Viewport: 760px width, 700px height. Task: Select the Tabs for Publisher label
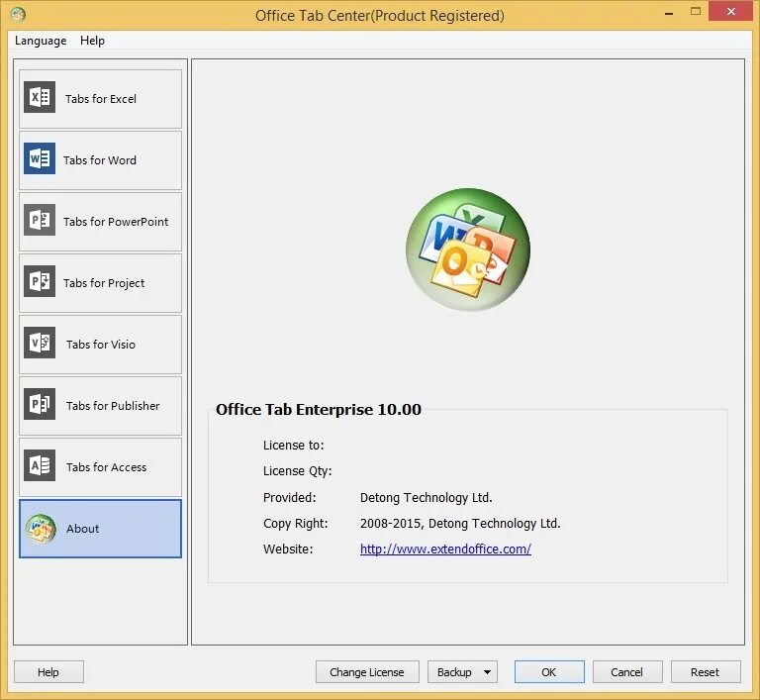tap(113, 406)
